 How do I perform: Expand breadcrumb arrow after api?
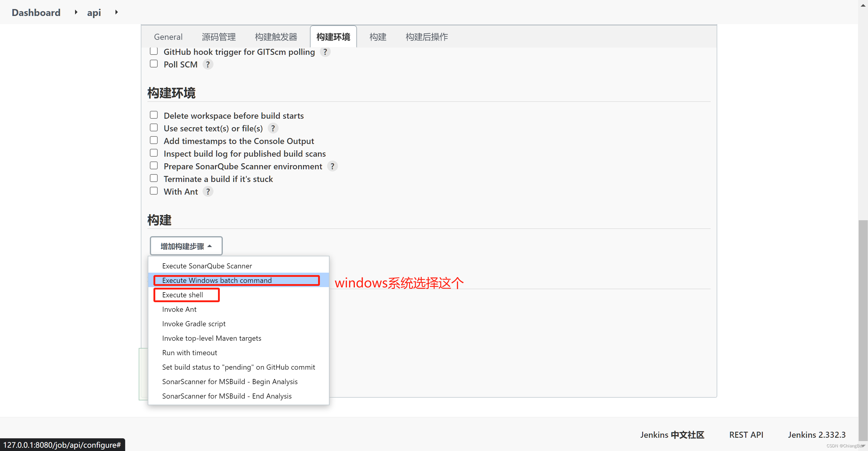point(116,12)
